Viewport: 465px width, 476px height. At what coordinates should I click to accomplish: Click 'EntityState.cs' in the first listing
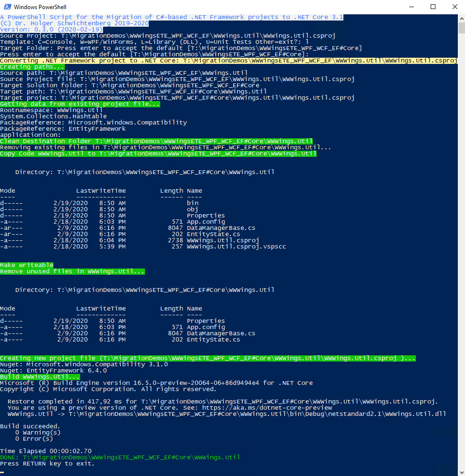[213, 234]
